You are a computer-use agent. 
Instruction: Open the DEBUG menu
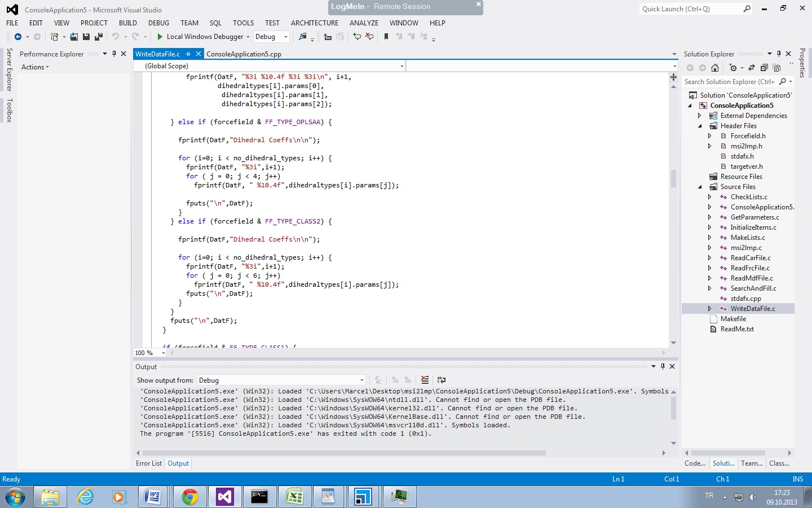(x=158, y=23)
